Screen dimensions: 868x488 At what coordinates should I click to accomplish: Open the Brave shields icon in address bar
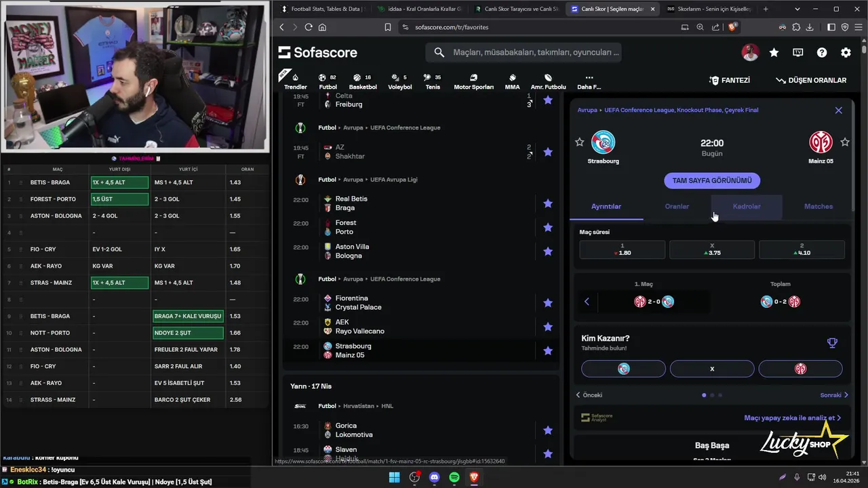pos(732,27)
